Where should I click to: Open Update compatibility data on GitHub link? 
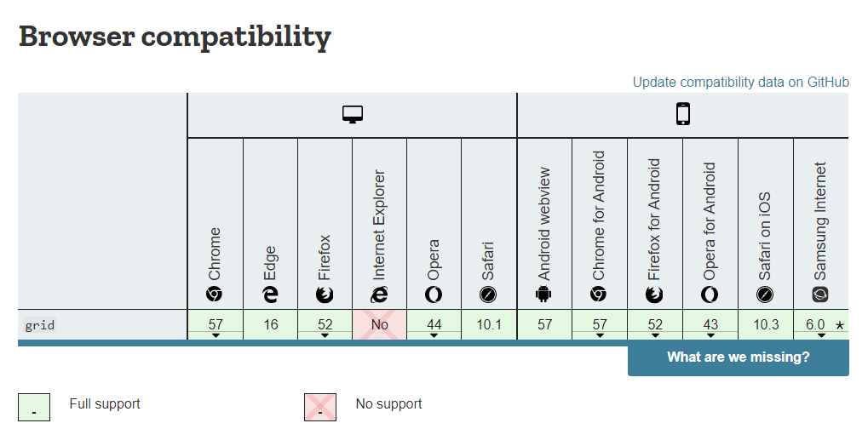point(741,83)
